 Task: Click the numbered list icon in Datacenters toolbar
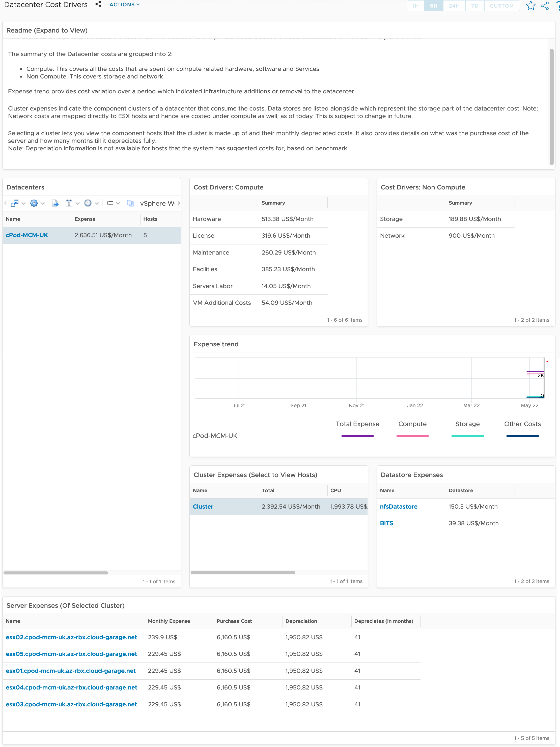pos(110,203)
